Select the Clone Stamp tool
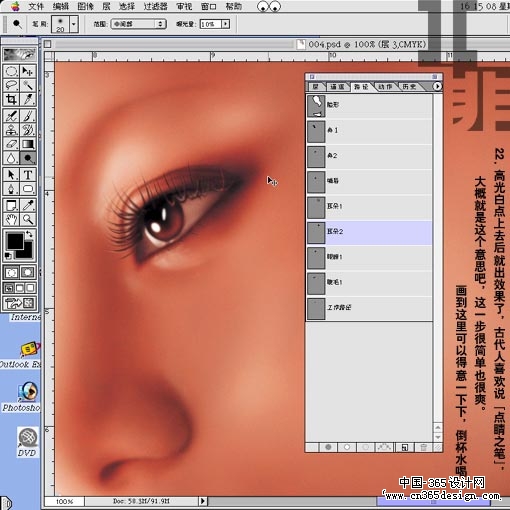510x510 pixels. pos(11,129)
